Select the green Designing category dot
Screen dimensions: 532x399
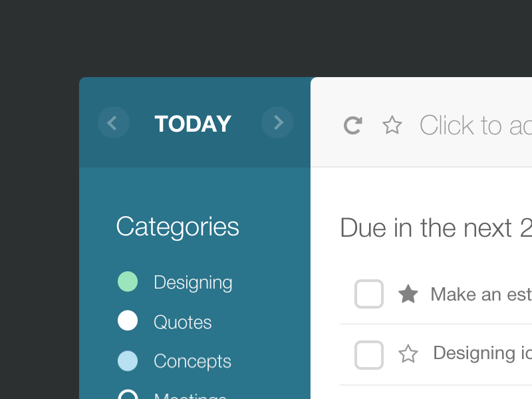[x=128, y=281]
